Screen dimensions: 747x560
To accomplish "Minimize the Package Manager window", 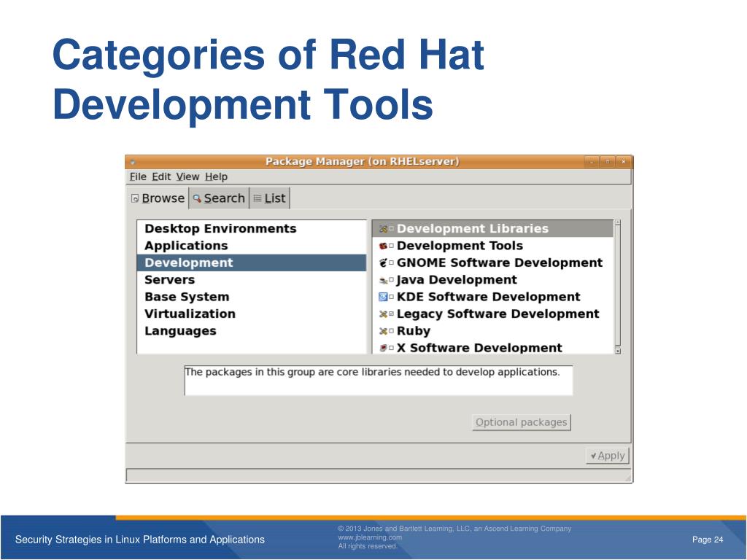I will (592, 163).
